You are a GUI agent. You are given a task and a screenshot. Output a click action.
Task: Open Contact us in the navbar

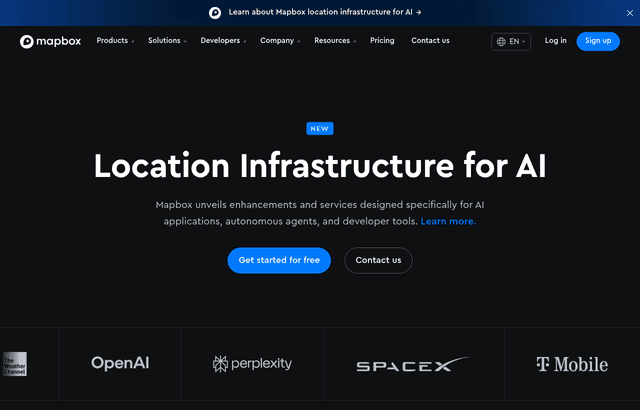coord(430,41)
